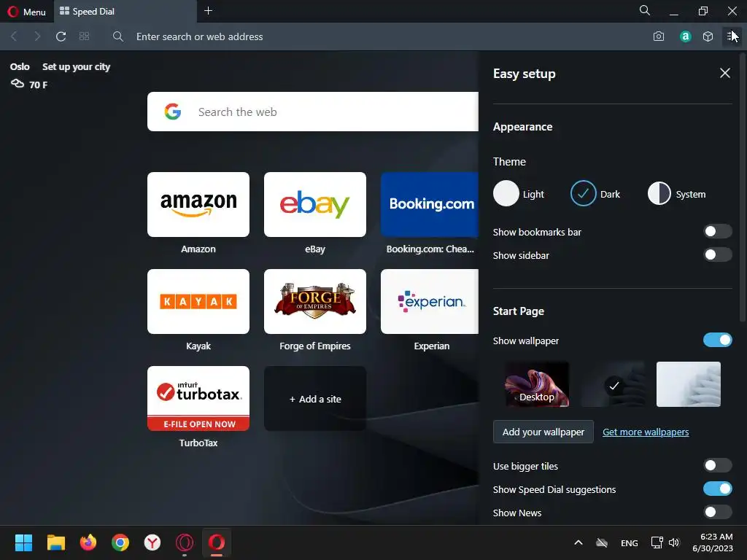The image size is (747, 560).
Task: Click the Add a site tile
Action: click(x=315, y=399)
